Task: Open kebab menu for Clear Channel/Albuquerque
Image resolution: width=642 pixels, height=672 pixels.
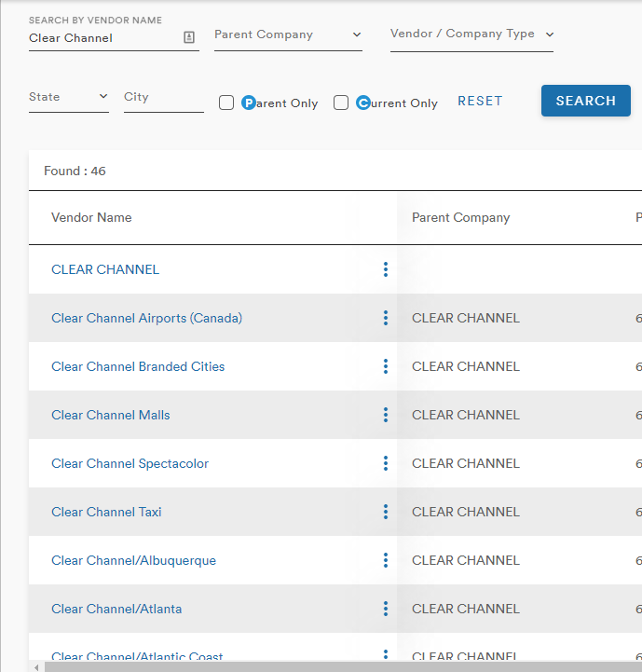Action: coord(386,560)
